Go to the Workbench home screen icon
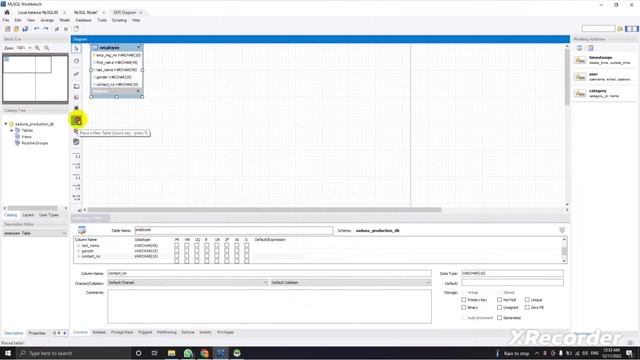 (7, 13)
